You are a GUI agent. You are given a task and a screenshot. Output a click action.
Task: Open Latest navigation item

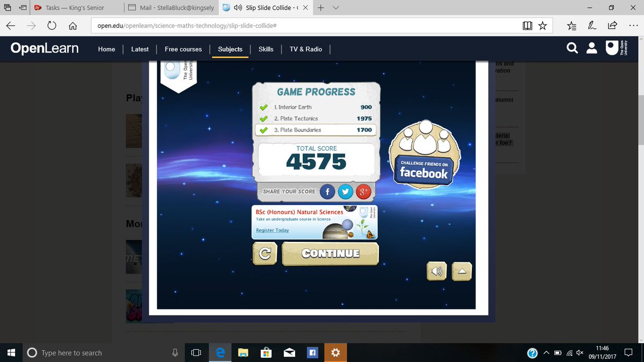[140, 49]
